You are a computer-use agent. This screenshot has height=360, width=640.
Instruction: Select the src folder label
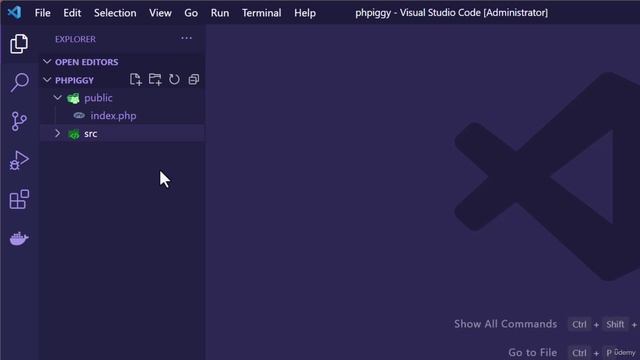(x=91, y=134)
